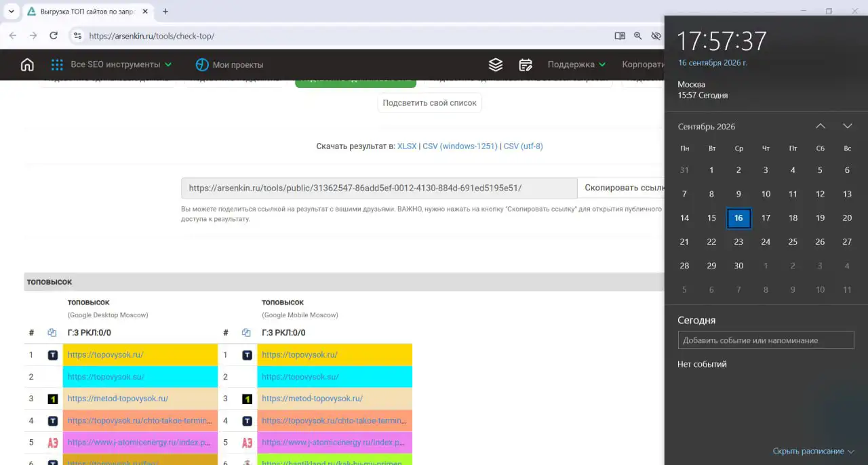Open https://topovysok.ru/ in Desktop column
The image size is (868, 465).
coord(106,355)
